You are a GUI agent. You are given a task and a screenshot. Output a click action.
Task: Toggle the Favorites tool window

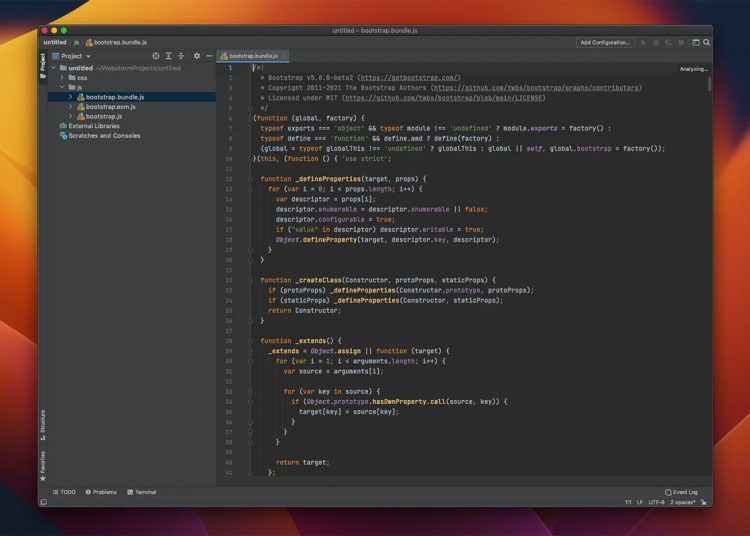click(x=42, y=464)
